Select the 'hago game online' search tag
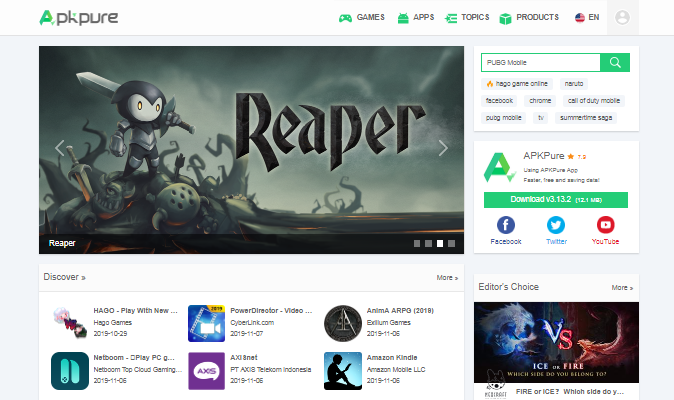674x400 pixels. (x=517, y=84)
